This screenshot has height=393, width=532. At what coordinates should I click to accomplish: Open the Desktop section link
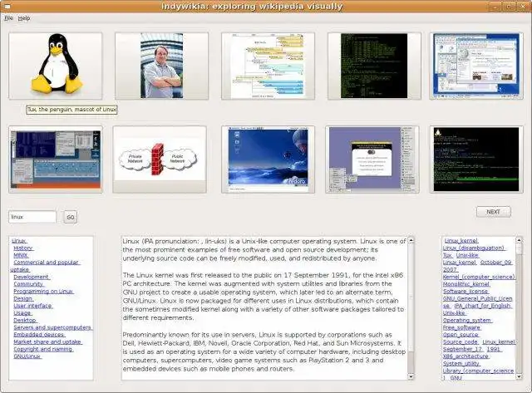[x=25, y=320]
